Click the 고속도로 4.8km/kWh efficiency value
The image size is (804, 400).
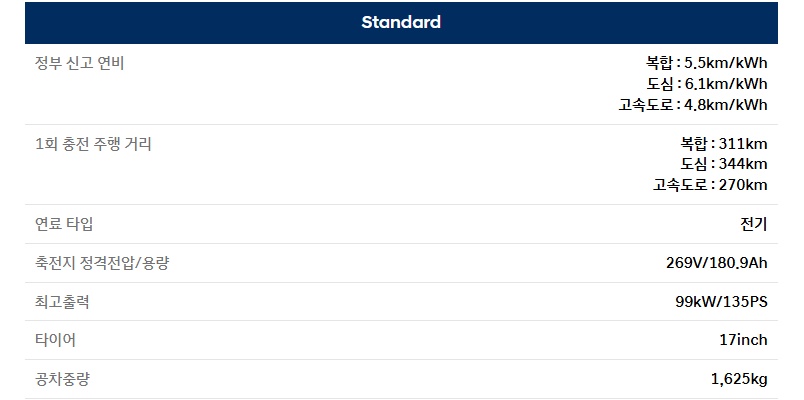click(693, 104)
